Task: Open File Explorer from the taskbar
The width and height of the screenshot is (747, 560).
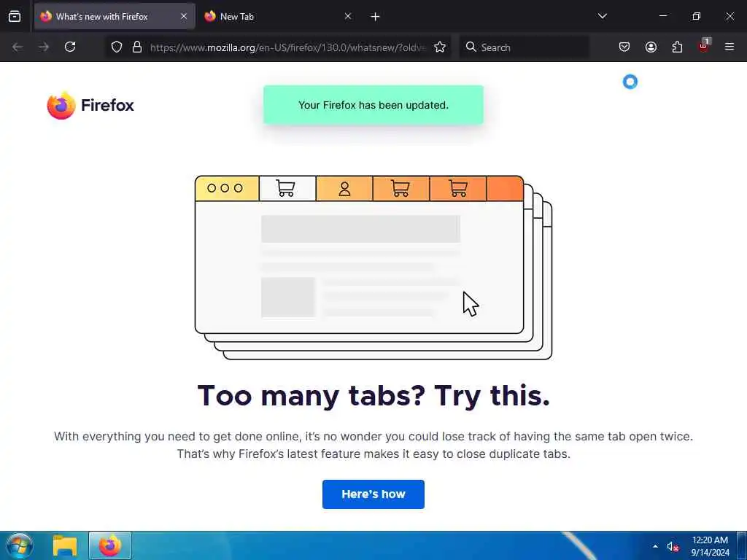Action: tap(65, 545)
